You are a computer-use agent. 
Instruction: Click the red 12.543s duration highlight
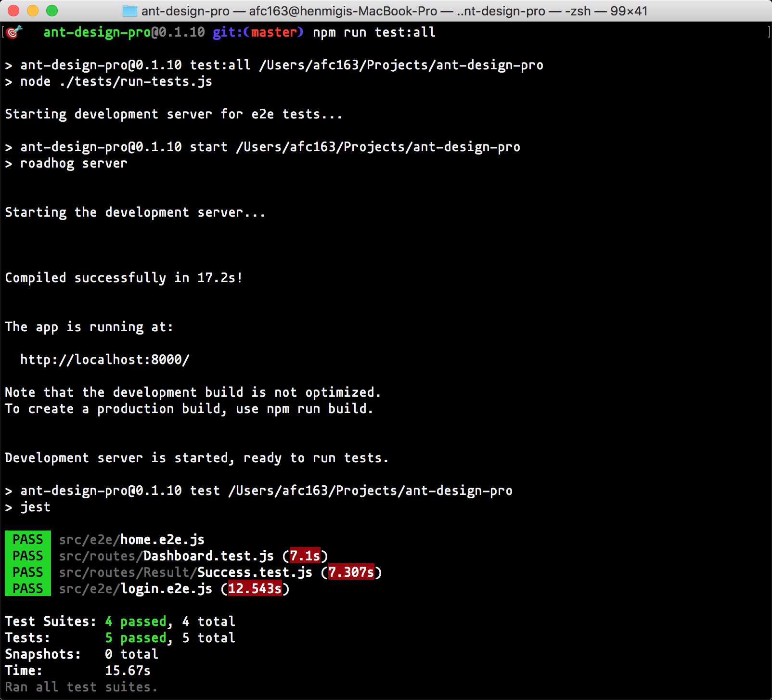255,589
